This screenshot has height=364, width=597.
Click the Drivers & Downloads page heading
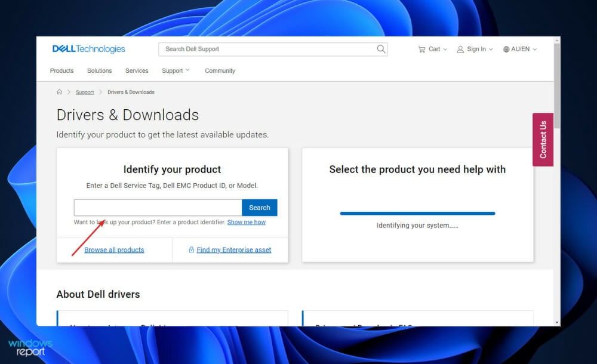click(x=128, y=115)
